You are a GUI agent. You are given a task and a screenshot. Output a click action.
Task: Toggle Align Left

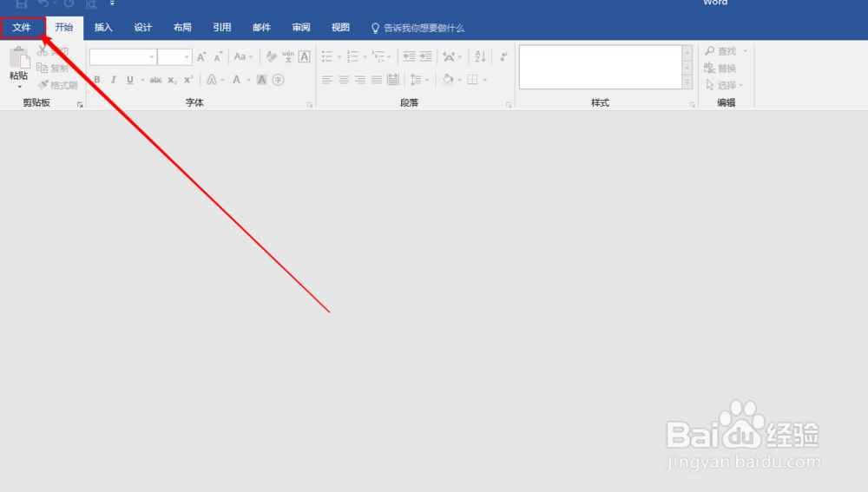(327, 80)
